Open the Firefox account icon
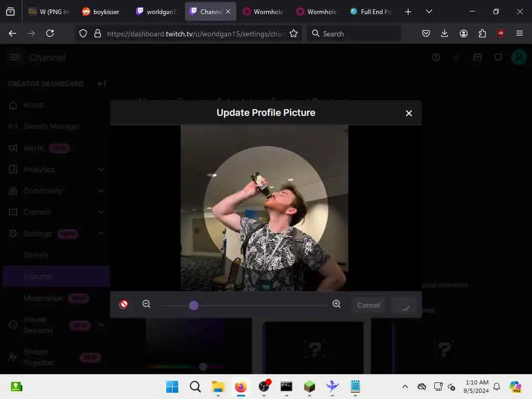 (463, 33)
